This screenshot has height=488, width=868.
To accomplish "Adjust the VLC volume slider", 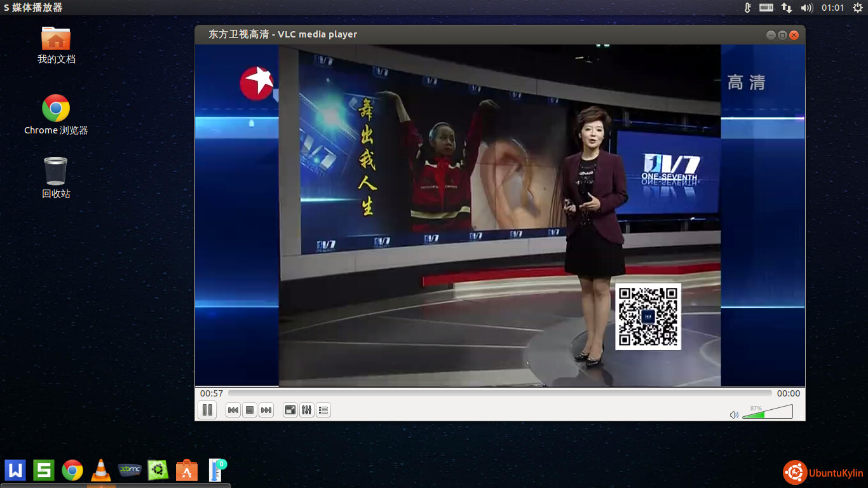I will 767,412.
